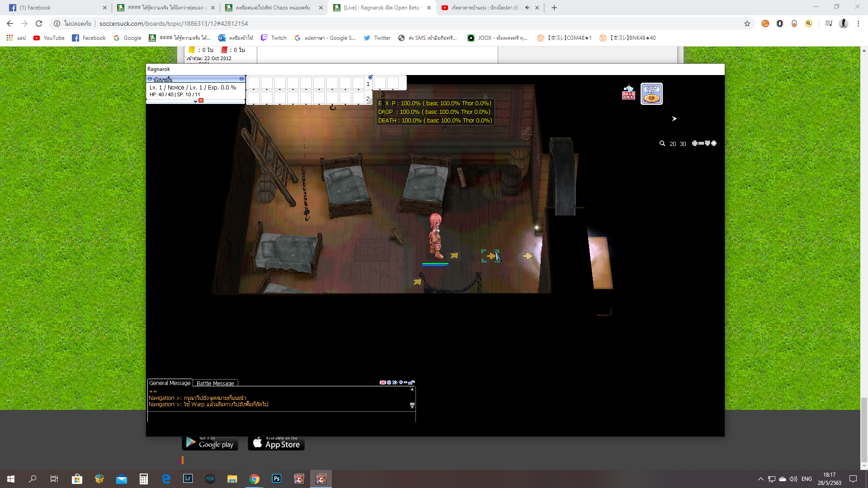Click the rightmost yellow navigation arrow near doorway
The width and height of the screenshot is (868, 488).
pyautogui.click(x=527, y=256)
